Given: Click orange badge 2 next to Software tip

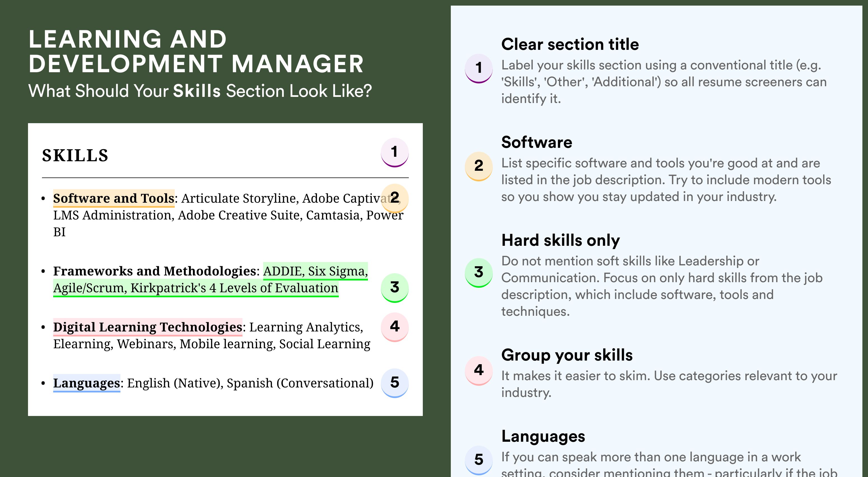Looking at the screenshot, I should pyautogui.click(x=479, y=166).
